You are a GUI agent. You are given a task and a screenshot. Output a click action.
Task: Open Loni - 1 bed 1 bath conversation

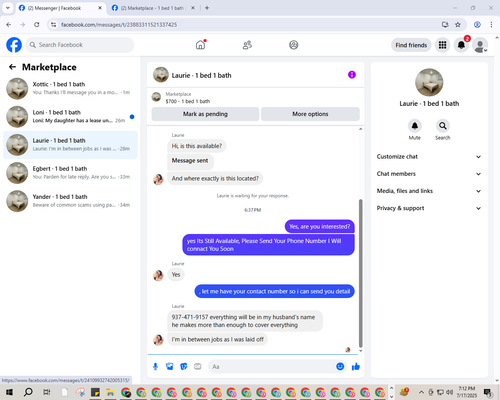coord(70,117)
